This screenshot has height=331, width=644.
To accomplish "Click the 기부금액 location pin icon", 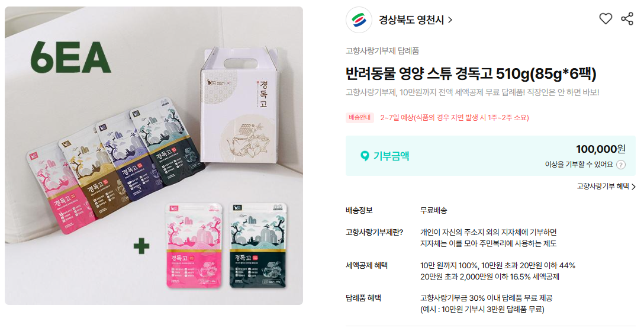I will click(364, 156).
